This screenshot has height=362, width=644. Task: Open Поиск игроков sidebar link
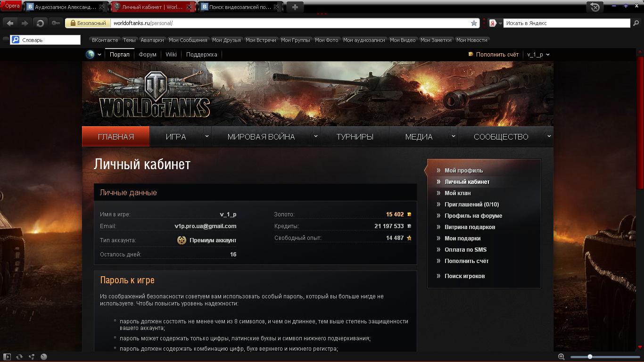[465, 276]
